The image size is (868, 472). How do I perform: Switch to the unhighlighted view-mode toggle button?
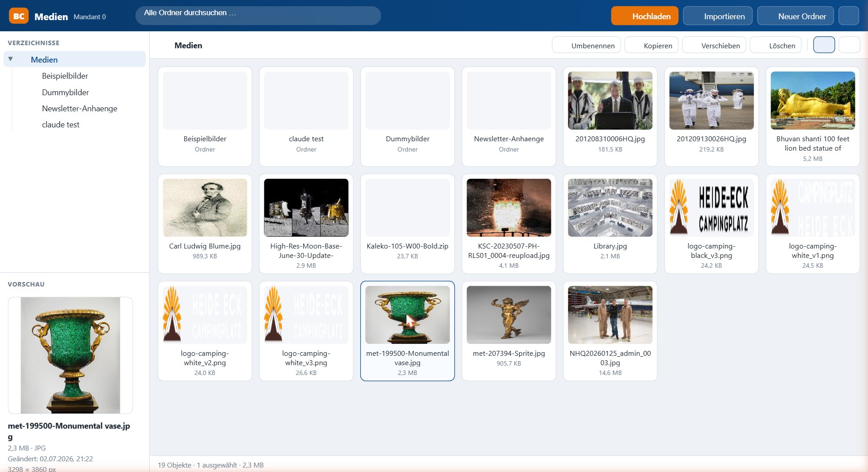pos(849,45)
